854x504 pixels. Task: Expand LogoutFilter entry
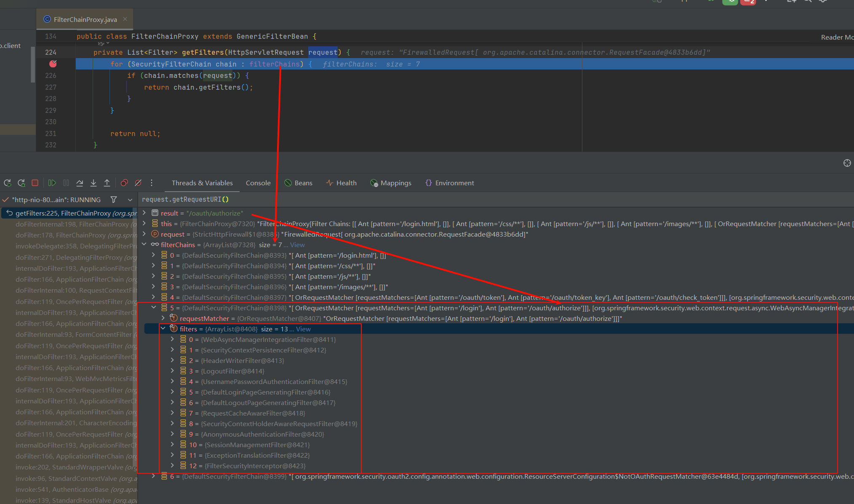click(x=172, y=371)
